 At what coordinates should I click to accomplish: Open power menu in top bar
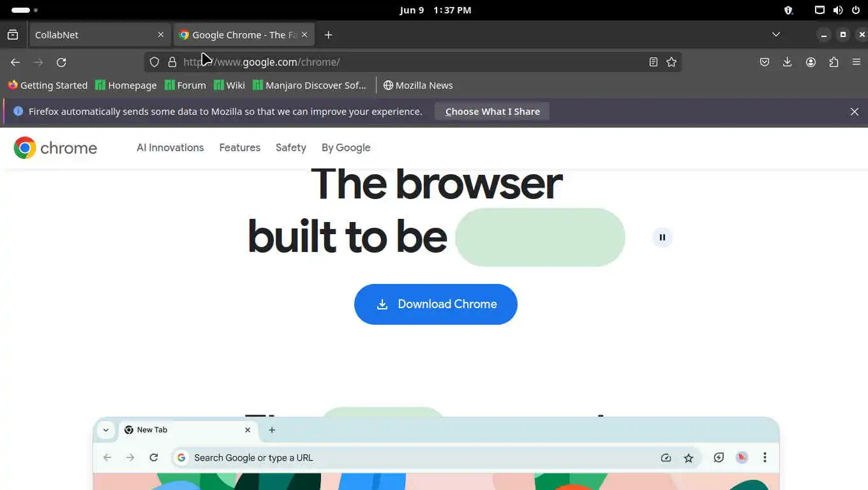click(x=855, y=10)
